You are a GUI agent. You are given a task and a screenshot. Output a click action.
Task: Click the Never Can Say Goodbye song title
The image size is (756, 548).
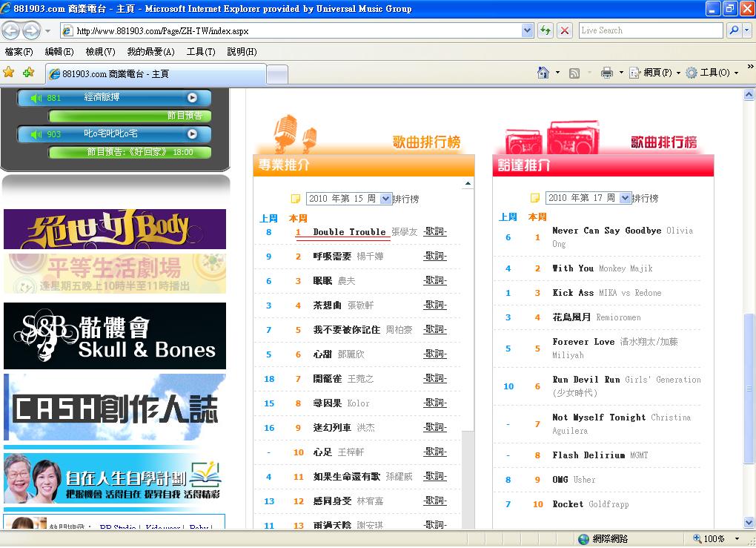(606, 231)
